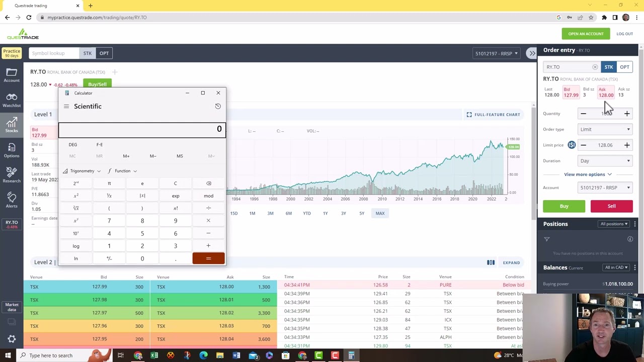This screenshot has width=644, height=362.
Task: Open Duration Day dropdown
Action: tap(605, 161)
